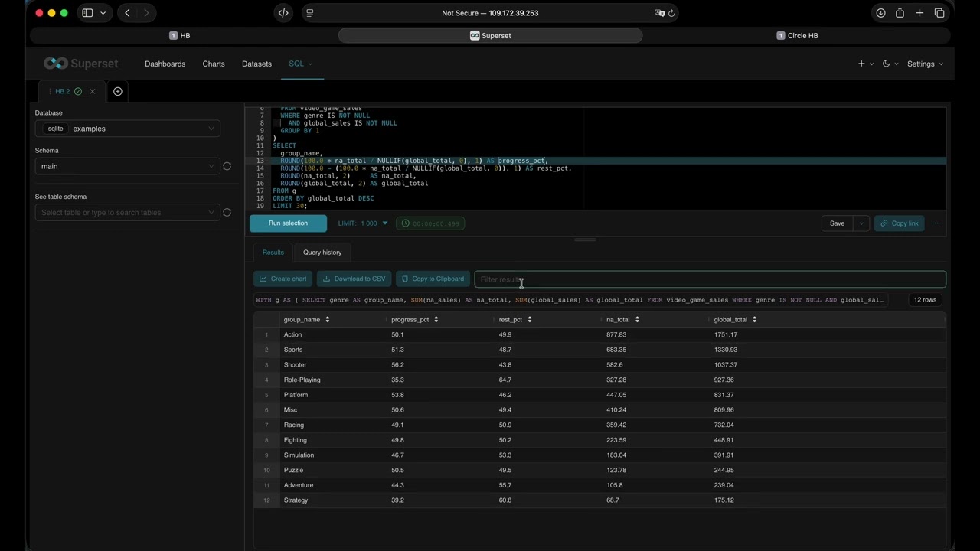The width and height of the screenshot is (980, 551).
Task: Click the browser address bar
Action: tap(490, 13)
